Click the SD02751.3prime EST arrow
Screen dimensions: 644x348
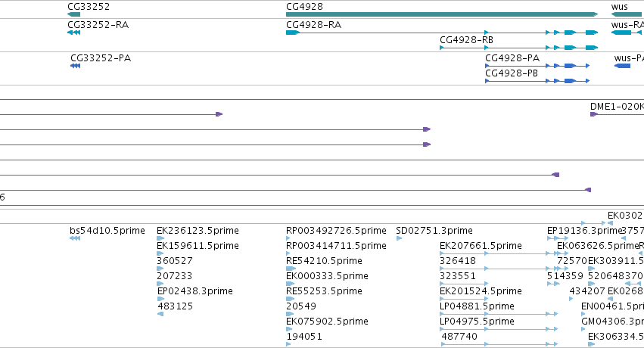tap(399, 238)
